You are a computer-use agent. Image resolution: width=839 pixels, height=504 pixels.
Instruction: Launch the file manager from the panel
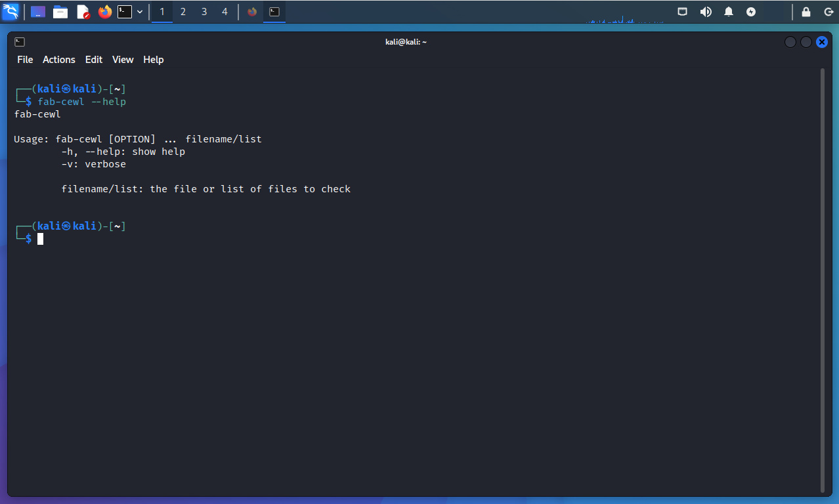click(60, 12)
